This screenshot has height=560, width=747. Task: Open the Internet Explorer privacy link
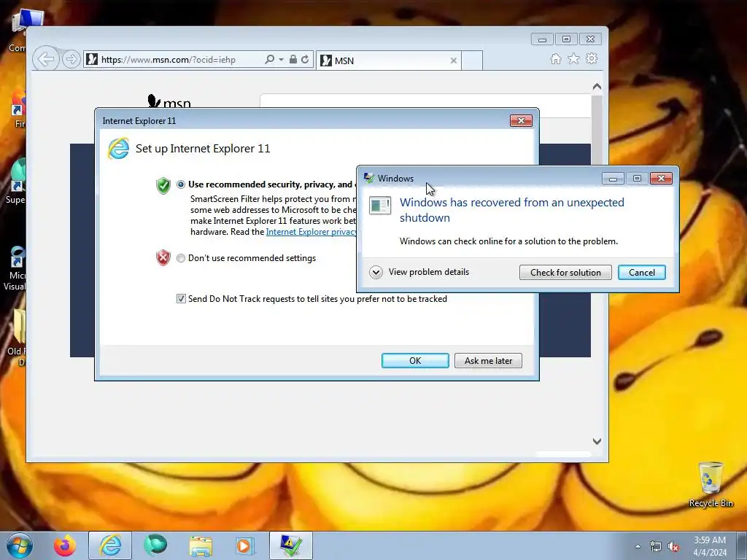click(x=311, y=232)
